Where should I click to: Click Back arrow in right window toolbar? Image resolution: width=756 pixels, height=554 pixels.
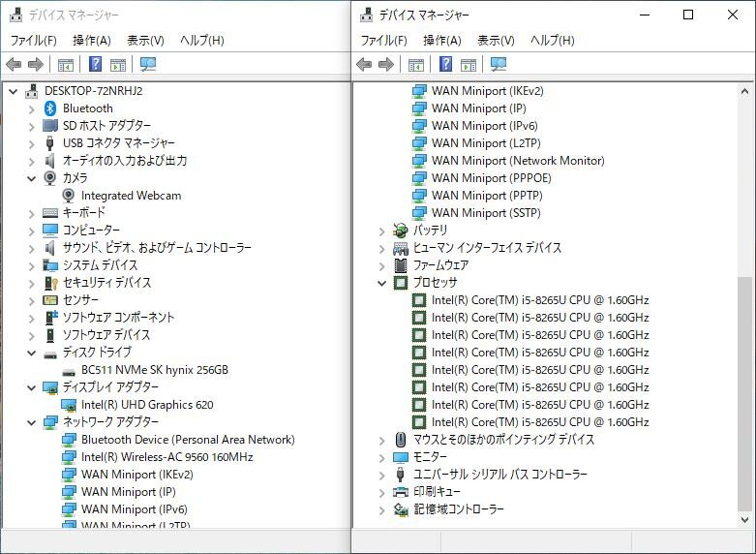click(364, 64)
